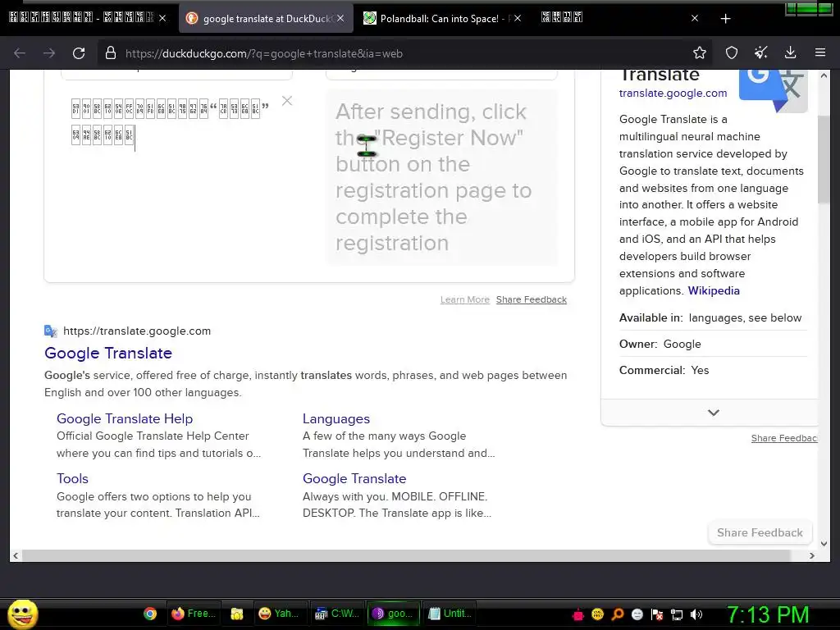Open the 'Yah...' taskbar window
This screenshot has width=840, height=630.
[279, 614]
